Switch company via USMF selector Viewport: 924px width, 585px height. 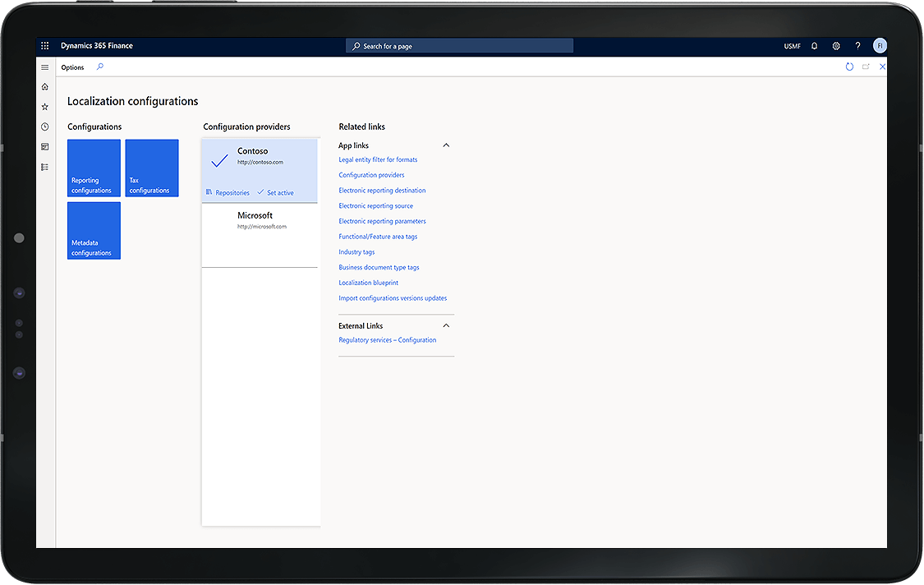click(x=792, y=46)
